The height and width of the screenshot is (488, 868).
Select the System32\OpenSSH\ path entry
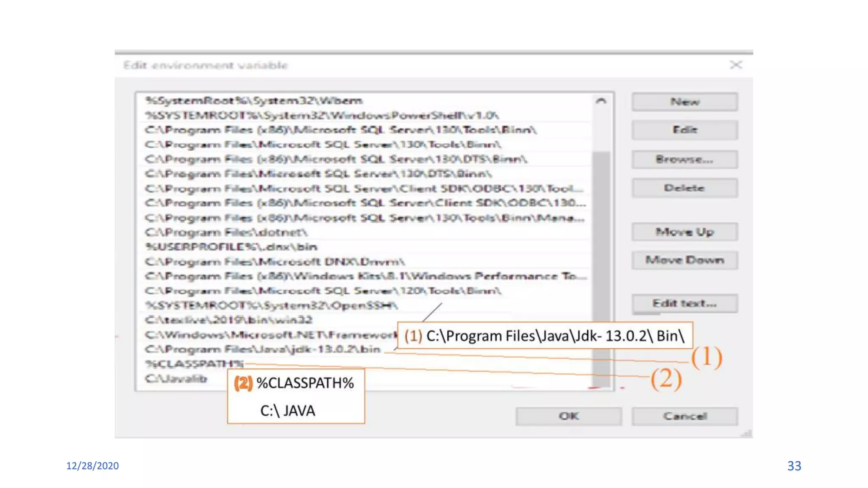click(x=271, y=305)
